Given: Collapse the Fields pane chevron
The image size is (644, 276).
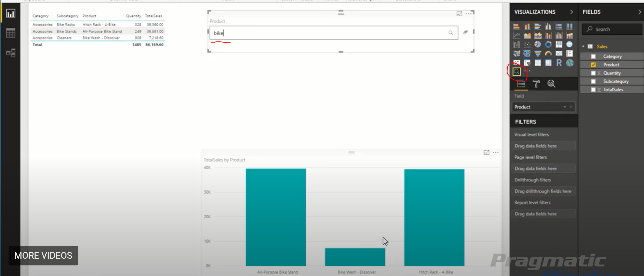Looking at the screenshot, I should [x=640, y=12].
